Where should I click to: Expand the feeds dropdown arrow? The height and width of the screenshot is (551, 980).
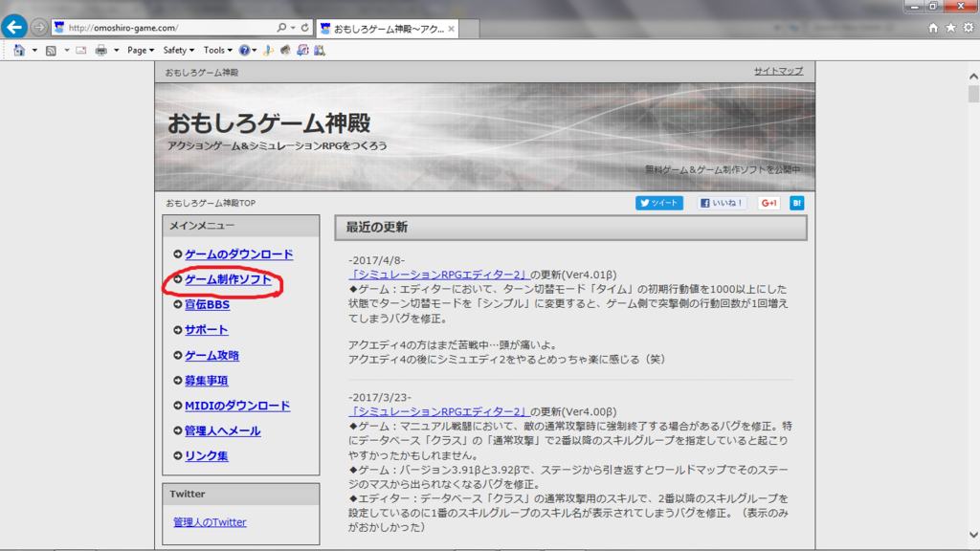pyautogui.click(x=67, y=50)
